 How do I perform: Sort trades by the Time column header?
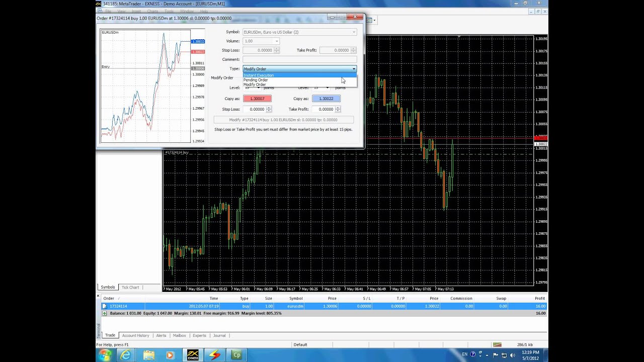pyautogui.click(x=183, y=299)
